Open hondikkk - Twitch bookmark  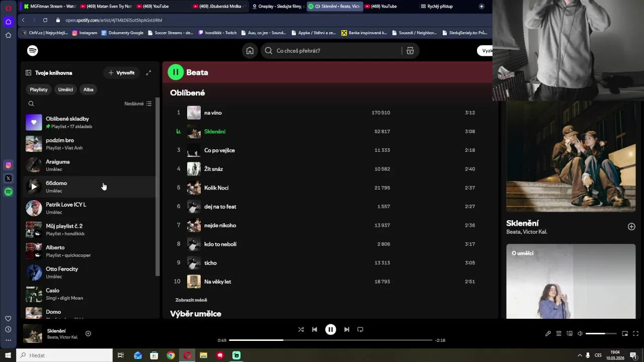click(217, 33)
